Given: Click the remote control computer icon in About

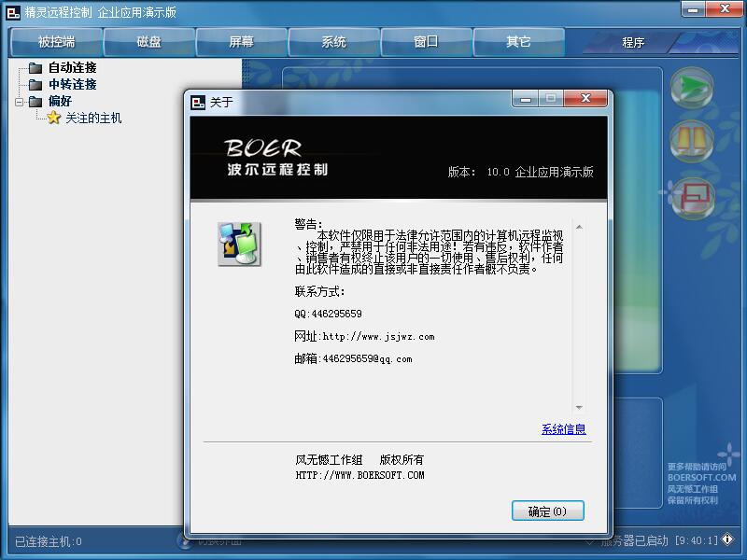Looking at the screenshot, I should coord(239,244).
